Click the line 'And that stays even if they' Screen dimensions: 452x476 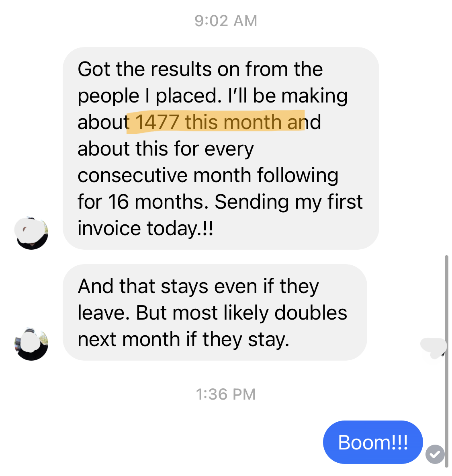pos(198,286)
